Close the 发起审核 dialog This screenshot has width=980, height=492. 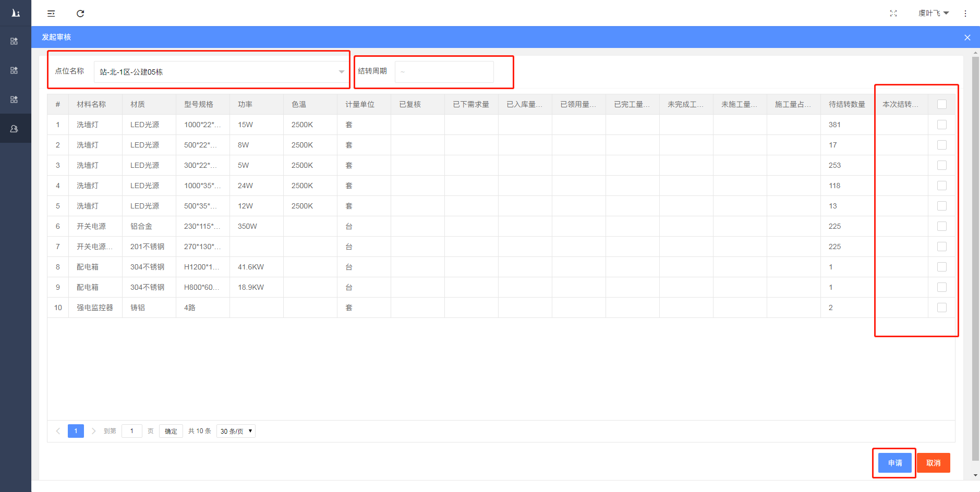point(967,38)
